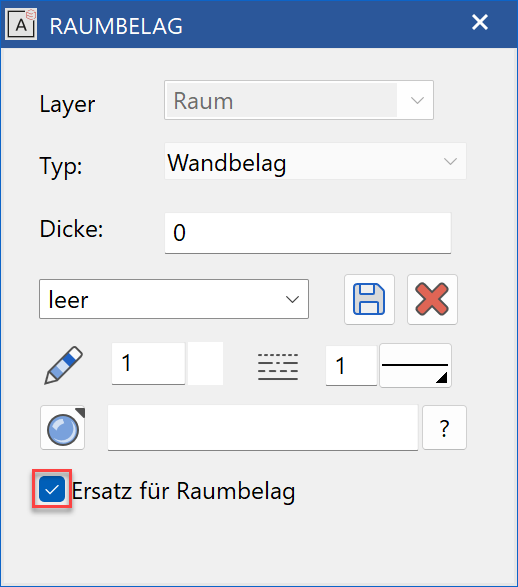Uncheck the Ersatz für Raumbelag checkbox
The height and width of the screenshot is (587, 518).
pyautogui.click(x=52, y=489)
